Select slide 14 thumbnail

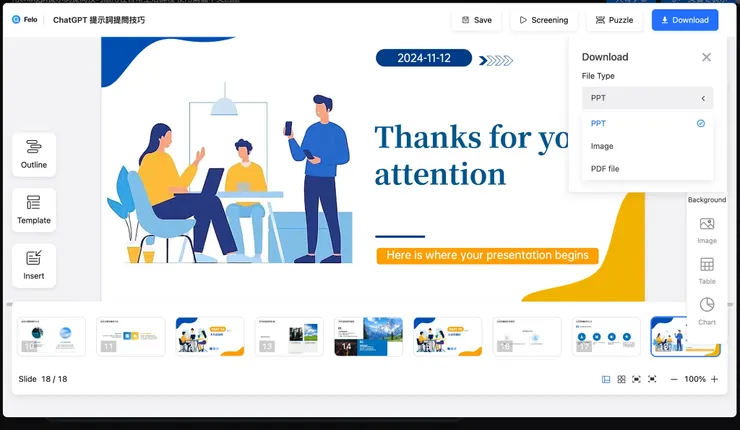pyautogui.click(x=369, y=337)
